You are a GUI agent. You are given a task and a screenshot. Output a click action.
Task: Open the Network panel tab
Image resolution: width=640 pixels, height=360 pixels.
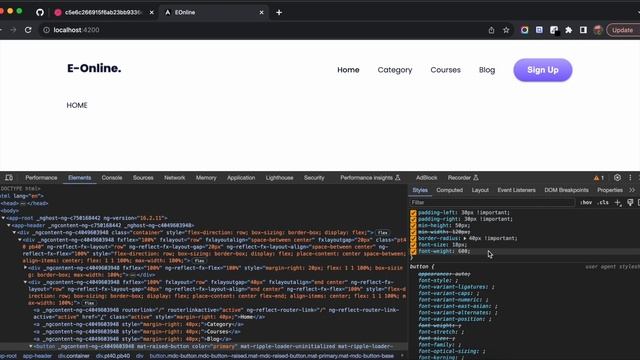[x=175, y=178]
